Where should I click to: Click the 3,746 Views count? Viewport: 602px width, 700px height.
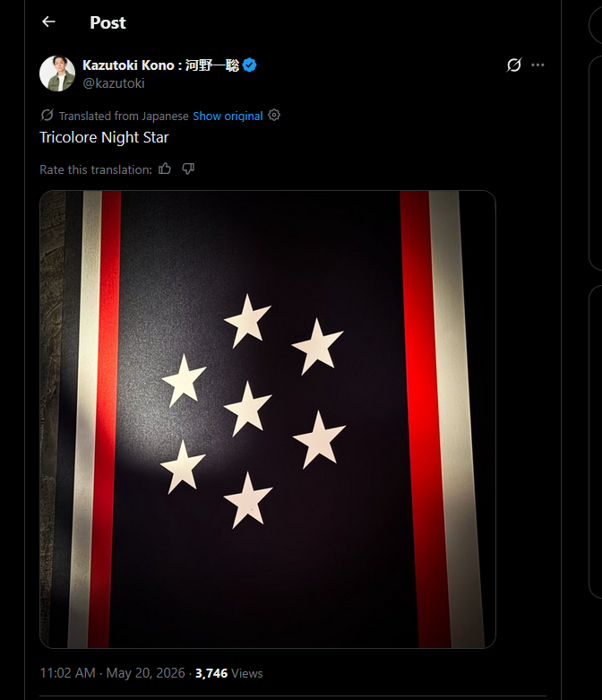(x=229, y=673)
